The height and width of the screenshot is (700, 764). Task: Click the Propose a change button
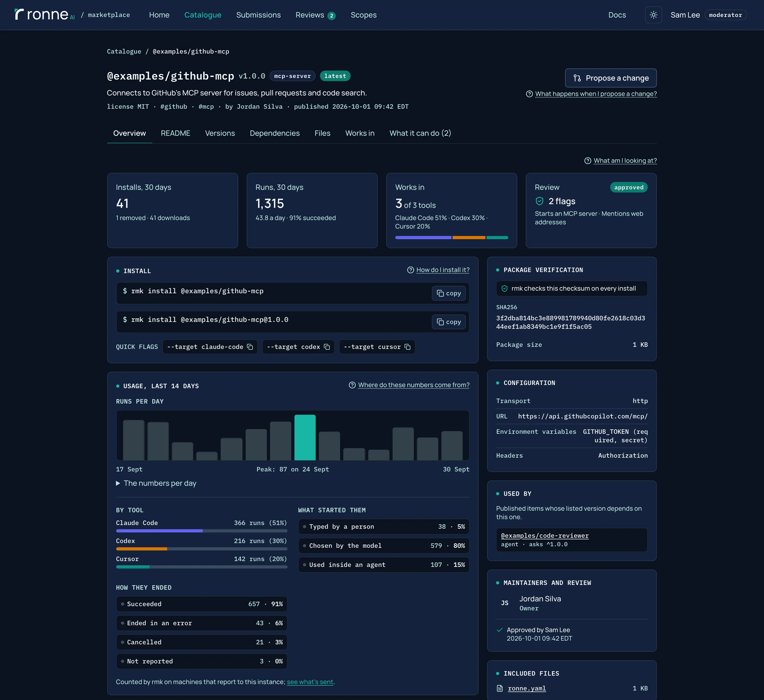pyautogui.click(x=611, y=78)
